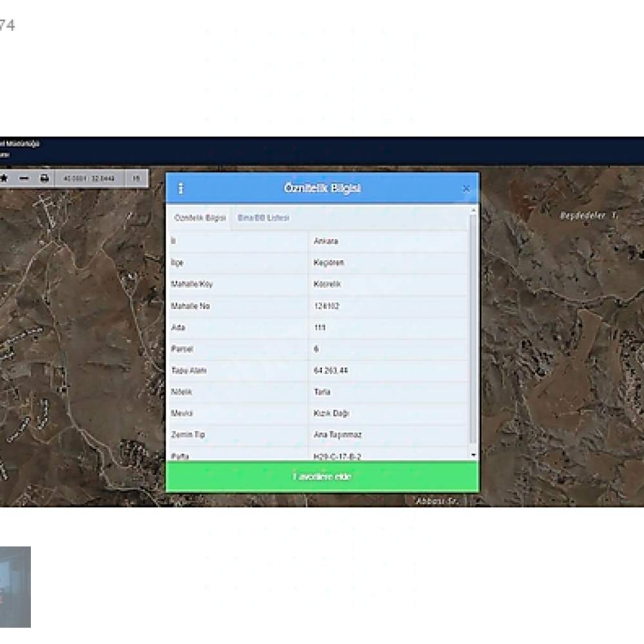Viewport: 644px width, 644px height.
Task: Click the green button at dialog bottom
Action: click(323, 477)
